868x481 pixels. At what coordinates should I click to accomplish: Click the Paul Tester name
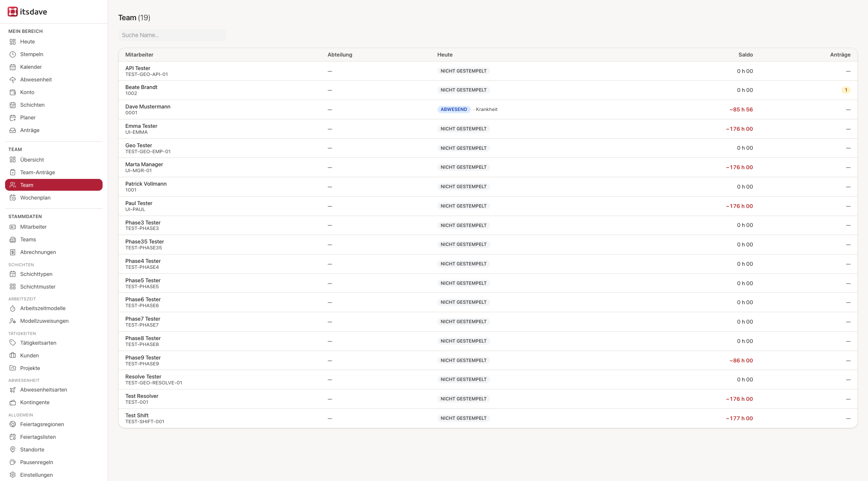[x=139, y=203]
